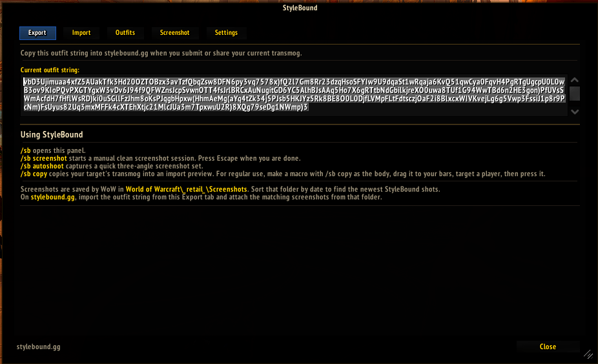The image size is (598, 364).
Task: Click the Using StyleBound heading
Action: pyautogui.click(x=52, y=134)
